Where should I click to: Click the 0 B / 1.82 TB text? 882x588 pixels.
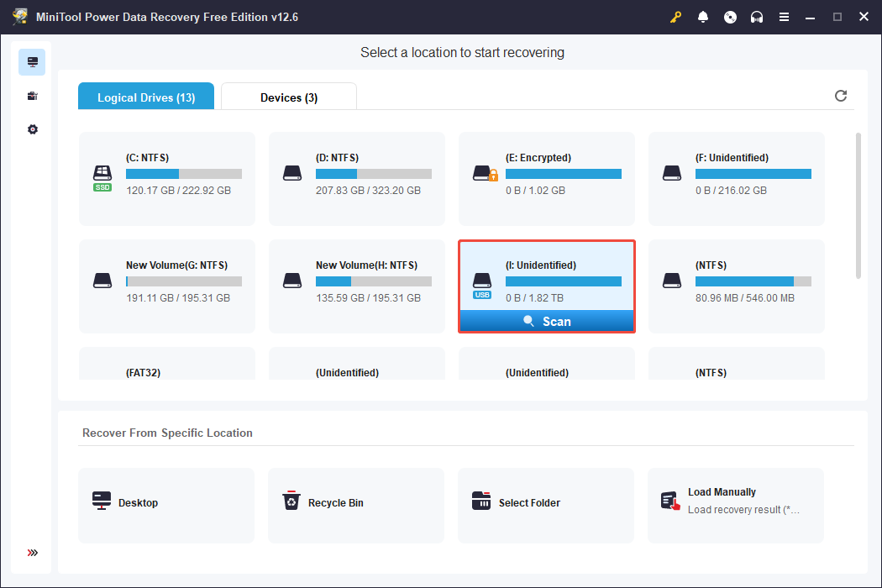[x=534, y=297]
